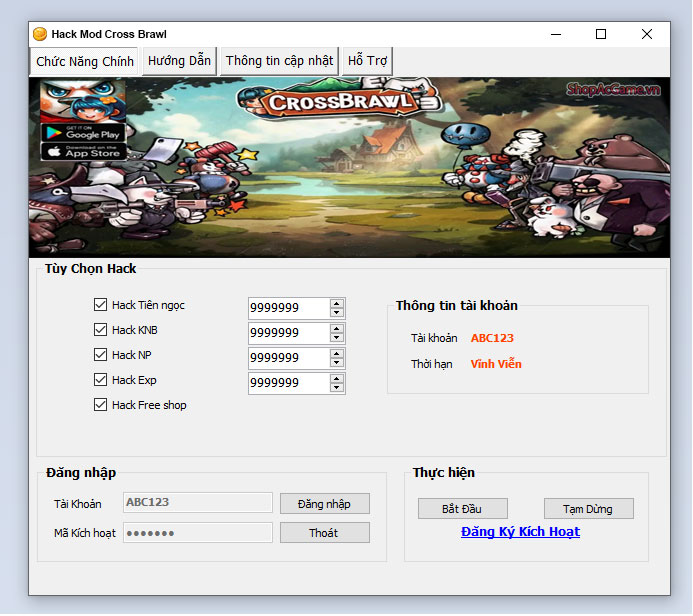Image resolution: width=693 pixels, height=616 pixels.
Task: Close the Hack Mod Cross Brawl window
Action: point(647,34)
